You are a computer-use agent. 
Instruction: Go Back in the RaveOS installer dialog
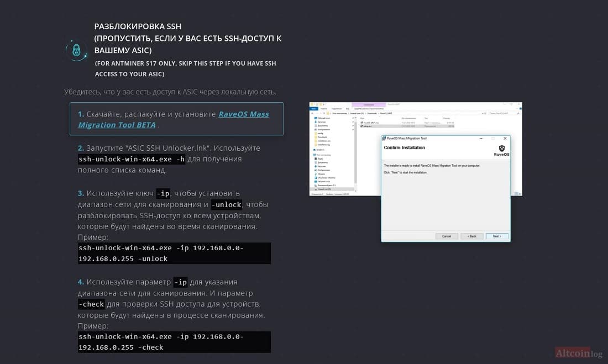[471, 236]
